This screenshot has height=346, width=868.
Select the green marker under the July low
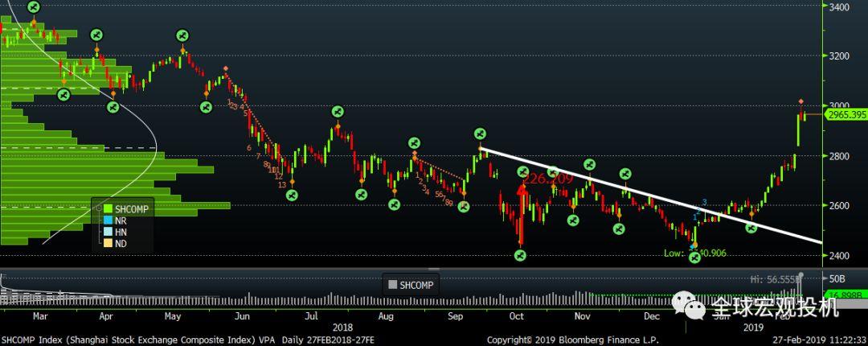[x=292, y=195]
